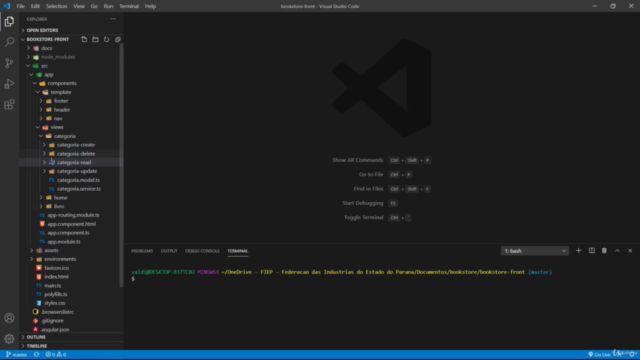Open styles.css file
The width and height of the screenshot is (640, 360).
55,303
